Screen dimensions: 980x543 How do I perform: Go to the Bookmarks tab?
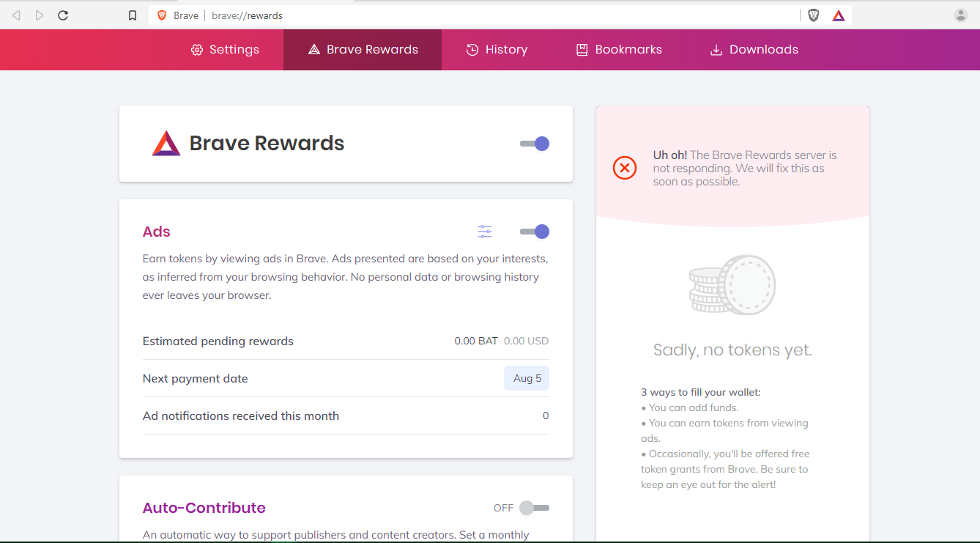pos(619,50)
